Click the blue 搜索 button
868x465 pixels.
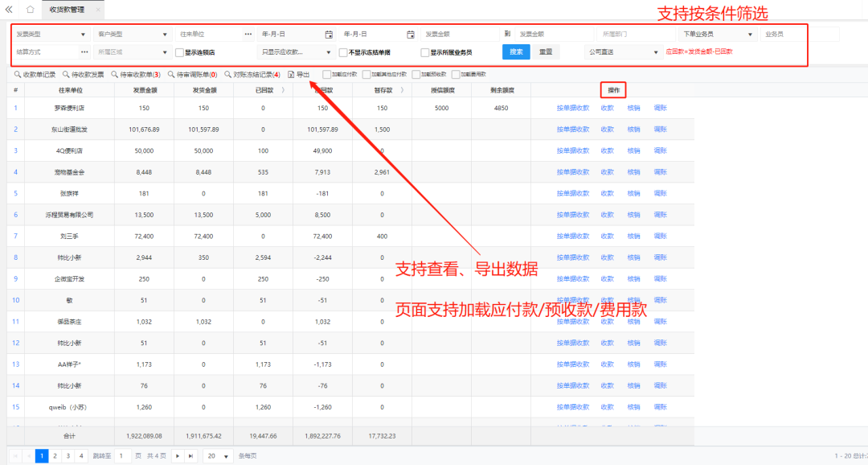click(516, 52)
